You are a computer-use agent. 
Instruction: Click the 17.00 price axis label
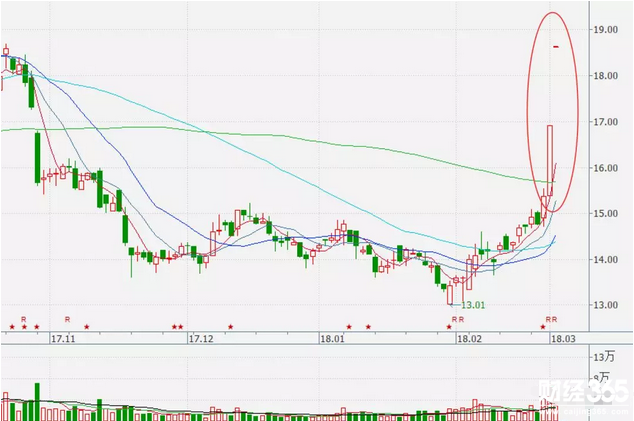606,122
